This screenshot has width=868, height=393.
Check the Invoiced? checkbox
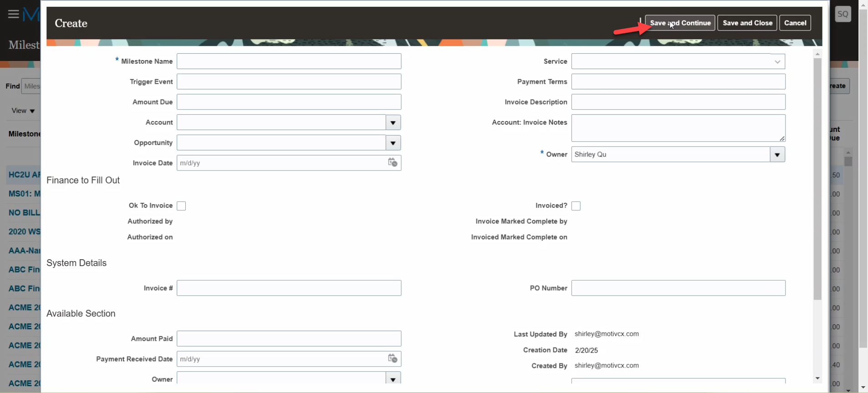(576, 206)
